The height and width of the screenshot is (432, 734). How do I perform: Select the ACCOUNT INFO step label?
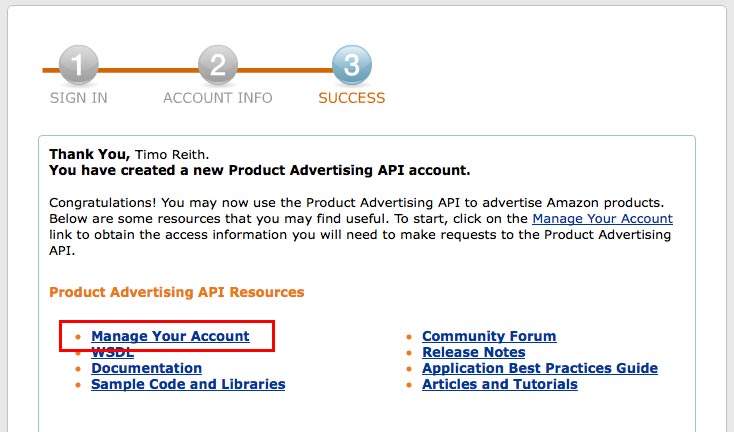pos(217,98)
